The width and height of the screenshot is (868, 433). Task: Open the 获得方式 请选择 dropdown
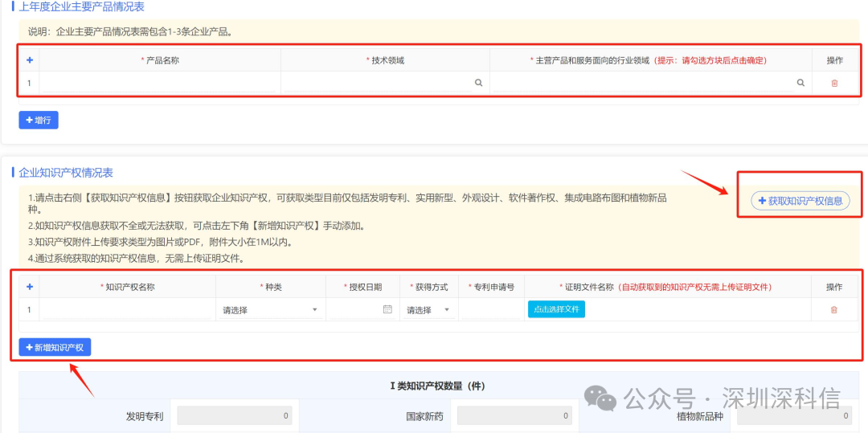pos(428,309)
